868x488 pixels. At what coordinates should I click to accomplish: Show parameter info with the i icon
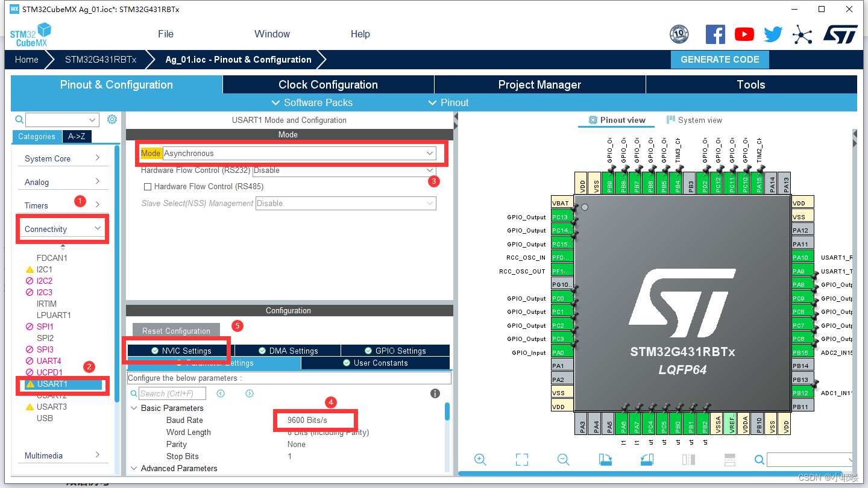coord(435,393)
